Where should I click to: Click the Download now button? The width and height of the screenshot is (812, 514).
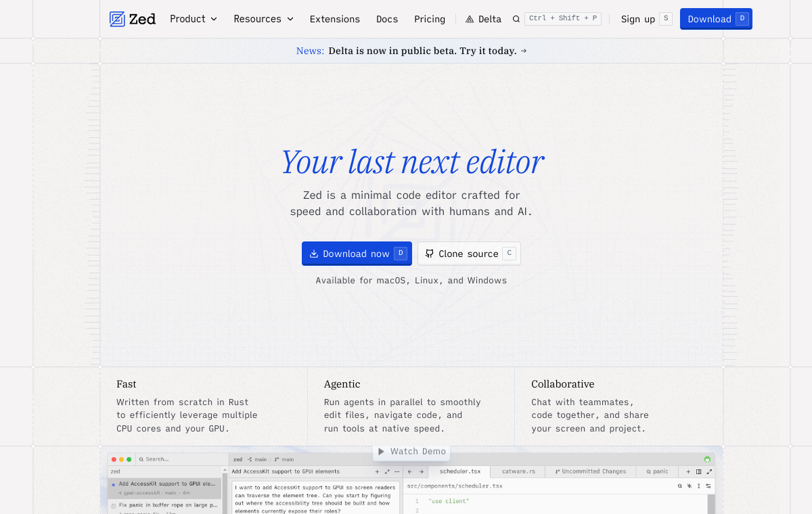(357, 254)
